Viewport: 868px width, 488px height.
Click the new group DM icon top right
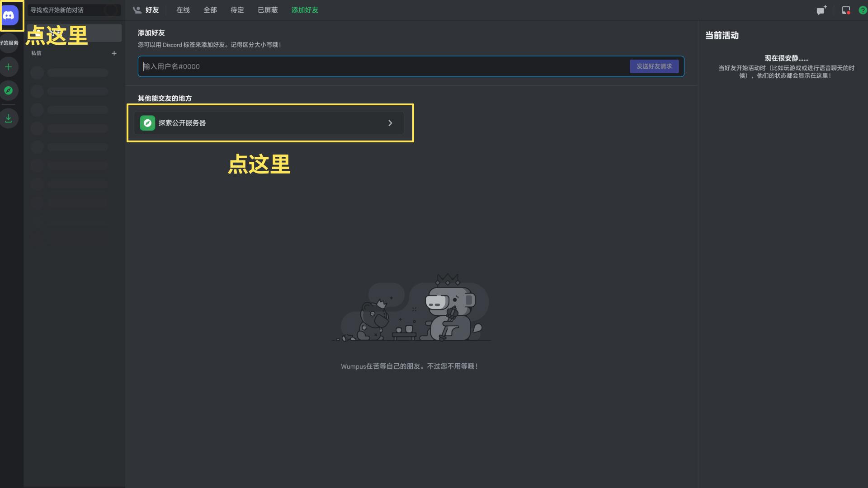(x=821, y=10)
